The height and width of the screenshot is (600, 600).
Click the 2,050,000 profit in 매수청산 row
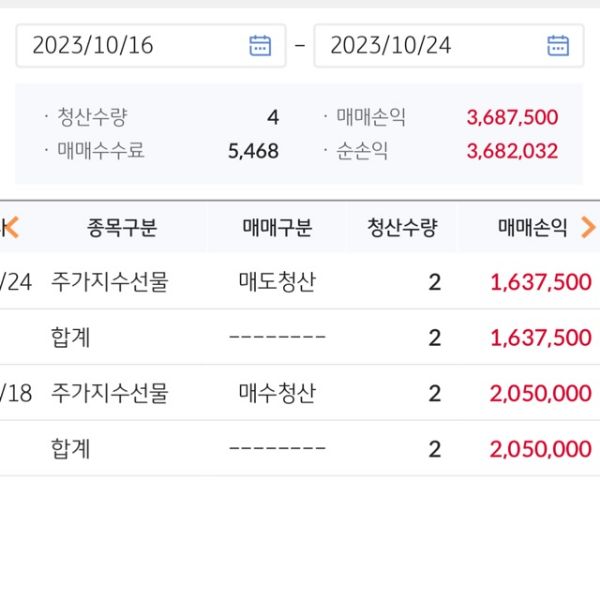point(540,393)
